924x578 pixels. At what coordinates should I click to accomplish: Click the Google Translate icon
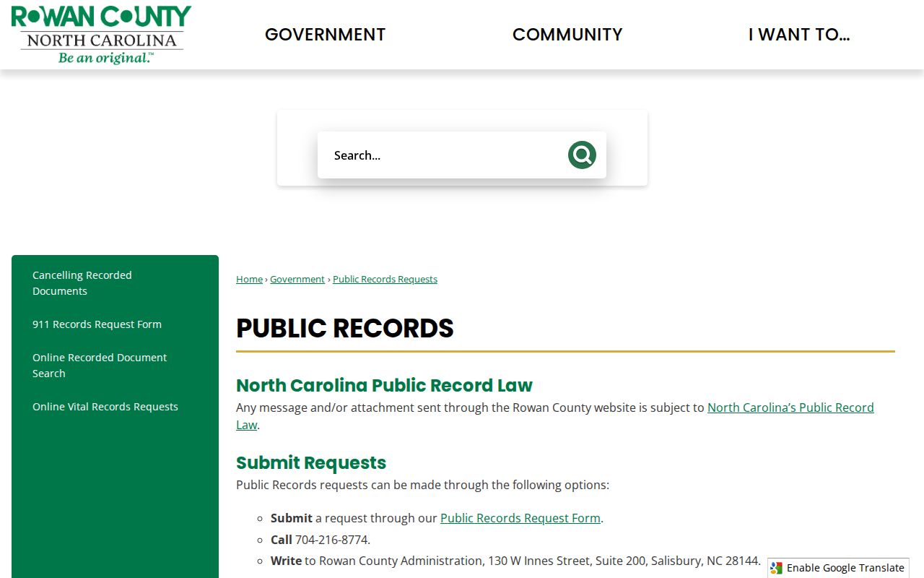(777, 568)
